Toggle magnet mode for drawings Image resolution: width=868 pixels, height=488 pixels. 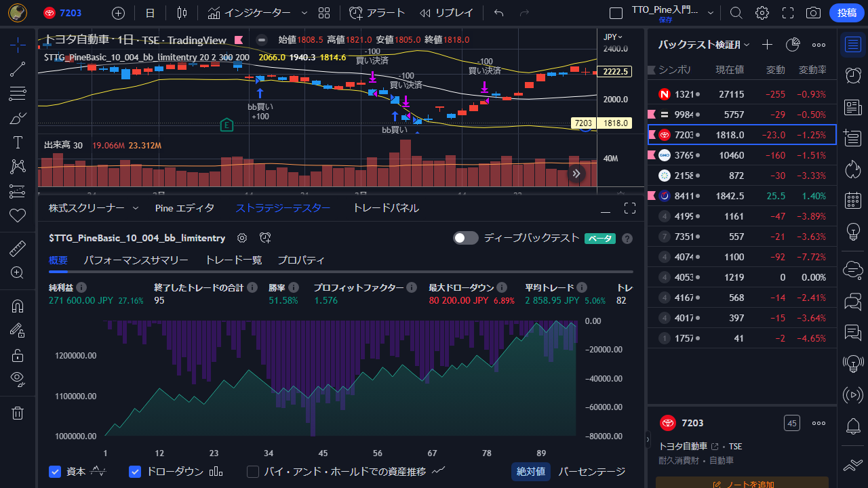[18, 306]
